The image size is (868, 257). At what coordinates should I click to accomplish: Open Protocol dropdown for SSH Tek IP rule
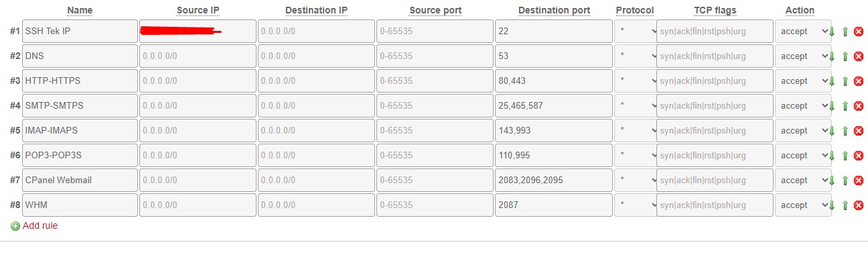[x=636, y=32]
